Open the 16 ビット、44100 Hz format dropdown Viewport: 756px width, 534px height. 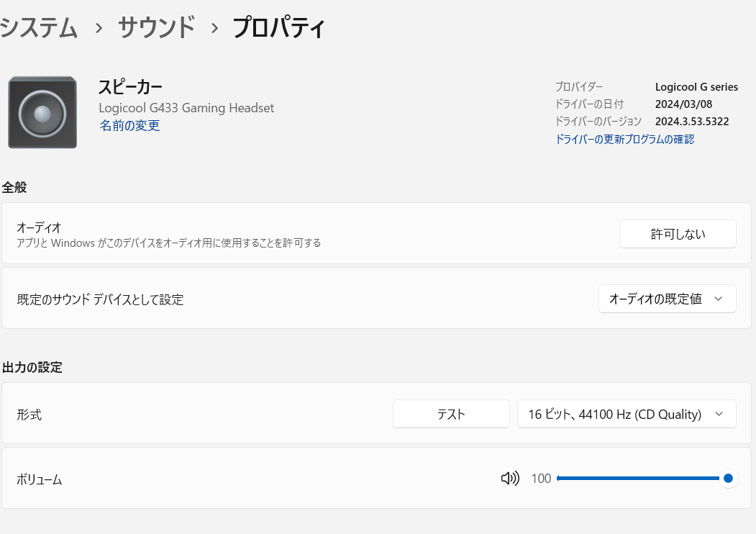point(627,414)
